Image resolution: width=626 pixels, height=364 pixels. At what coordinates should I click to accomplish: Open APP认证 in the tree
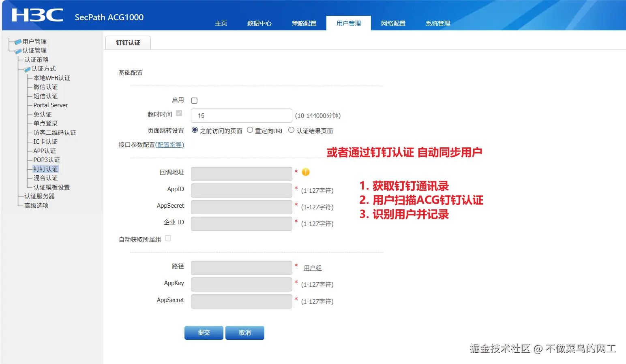click(45, 151)
